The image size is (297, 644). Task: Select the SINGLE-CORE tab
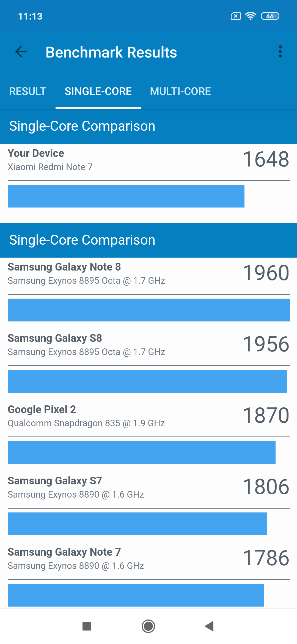[98, 91]
